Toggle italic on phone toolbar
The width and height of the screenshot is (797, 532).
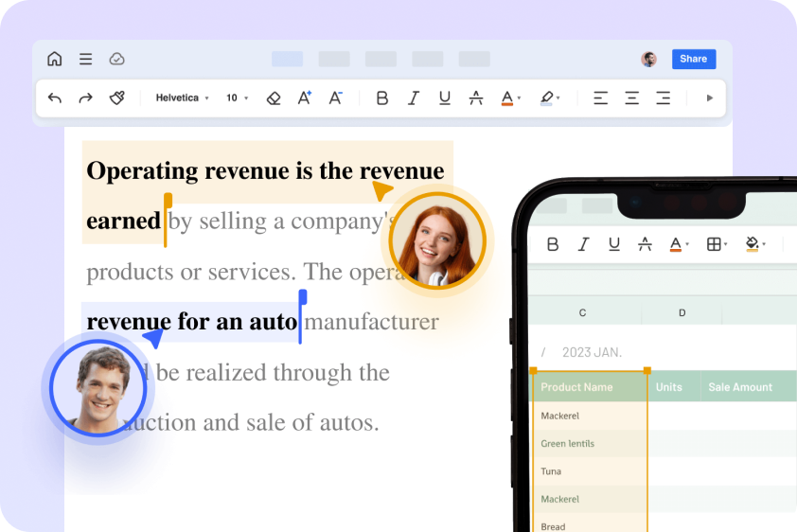[x=583, y=244]
